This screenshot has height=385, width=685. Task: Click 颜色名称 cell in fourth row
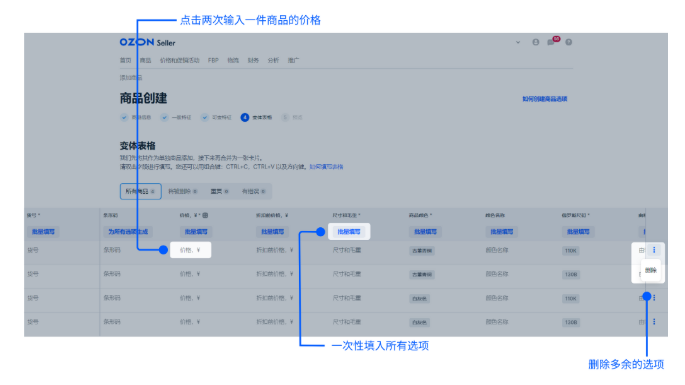497,322
